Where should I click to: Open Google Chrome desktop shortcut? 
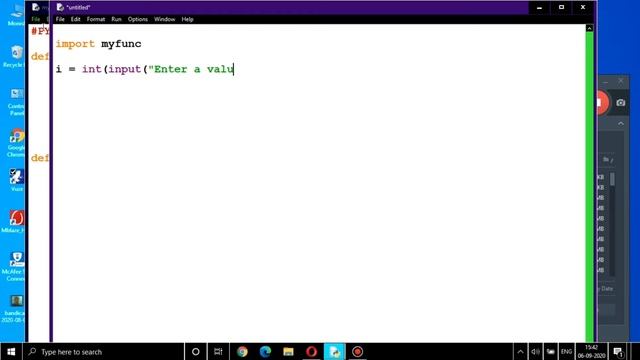click(x=16, y=143)
